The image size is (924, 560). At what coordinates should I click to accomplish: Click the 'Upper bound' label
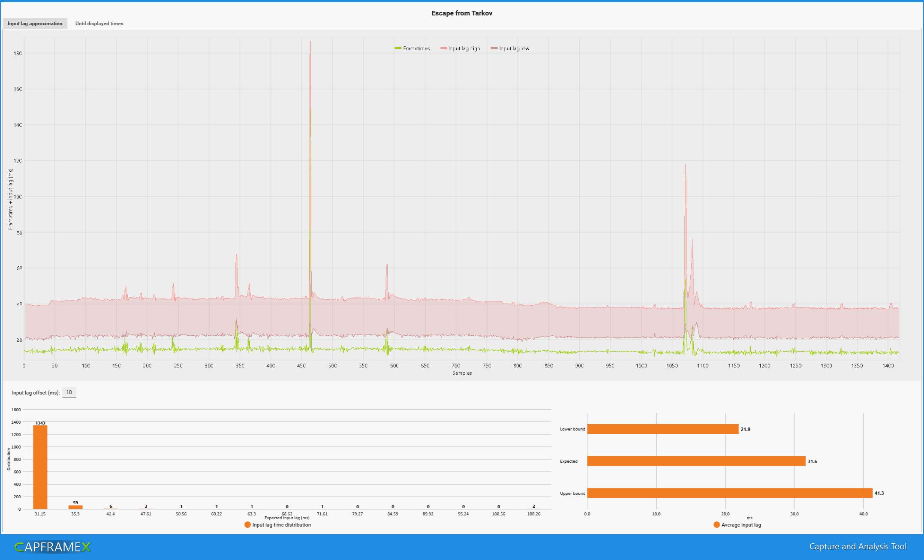(572, 494)
